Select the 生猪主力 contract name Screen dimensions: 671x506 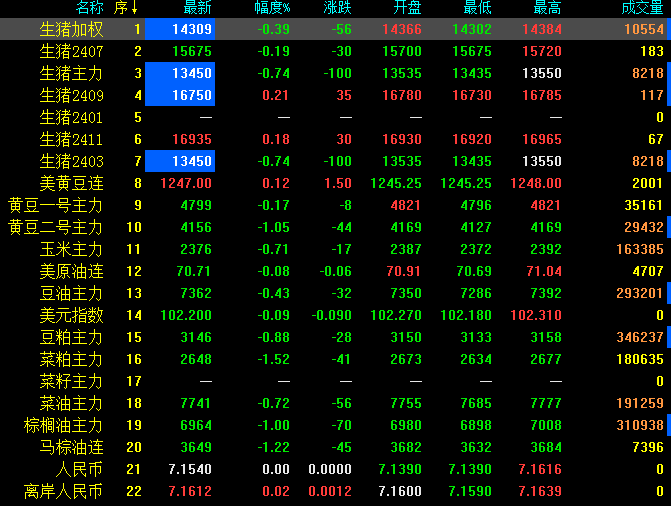[71, 74]
